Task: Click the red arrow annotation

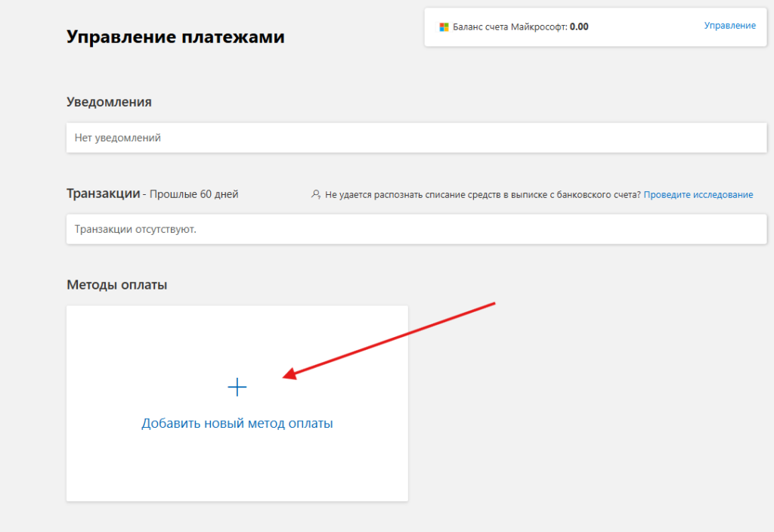Action: coord(393,339)
